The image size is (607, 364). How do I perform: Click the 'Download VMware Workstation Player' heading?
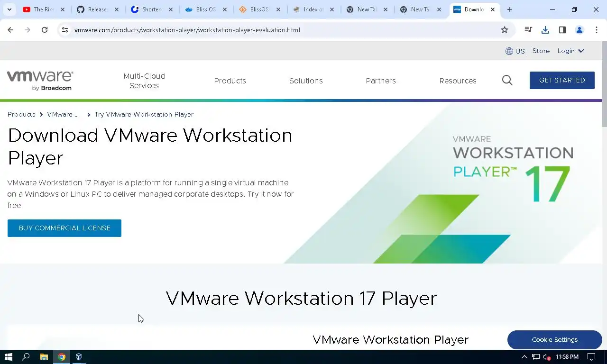[x=150, y=146]
